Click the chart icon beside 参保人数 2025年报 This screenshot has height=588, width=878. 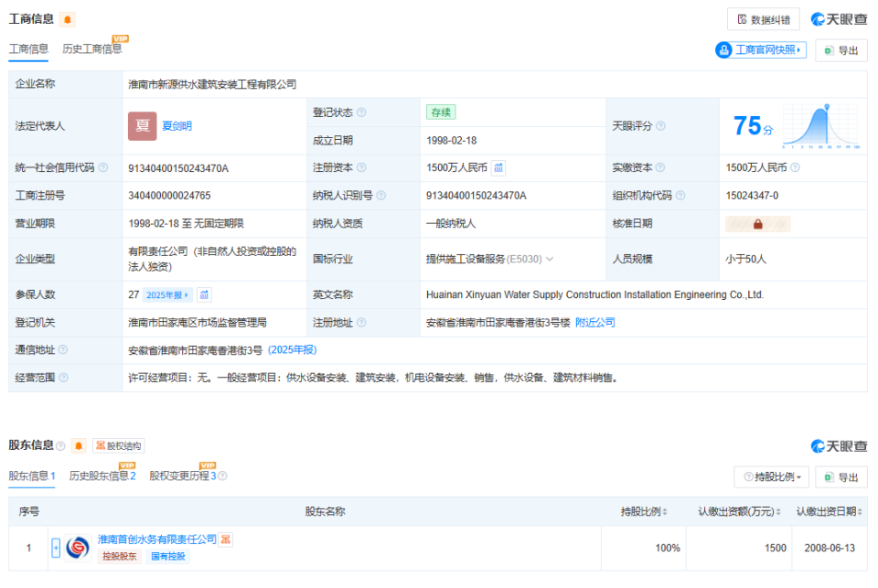(x=204, y=295)
